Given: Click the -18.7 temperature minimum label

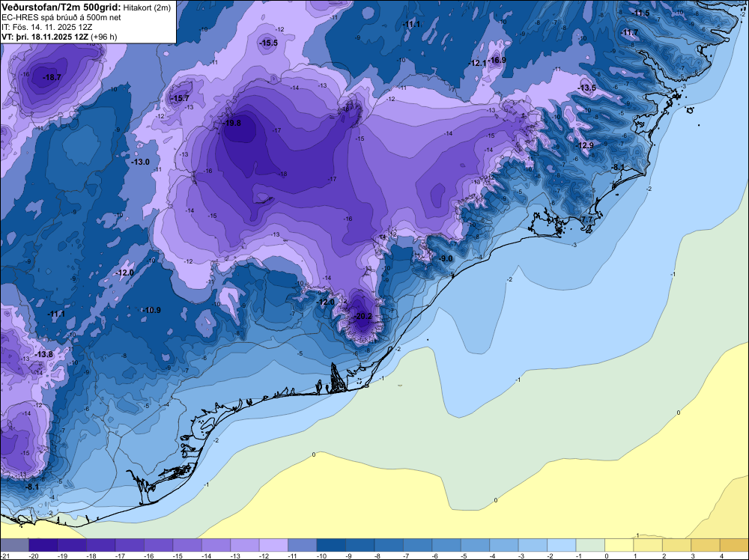Looking at the screenshot, I should point(52,77).
